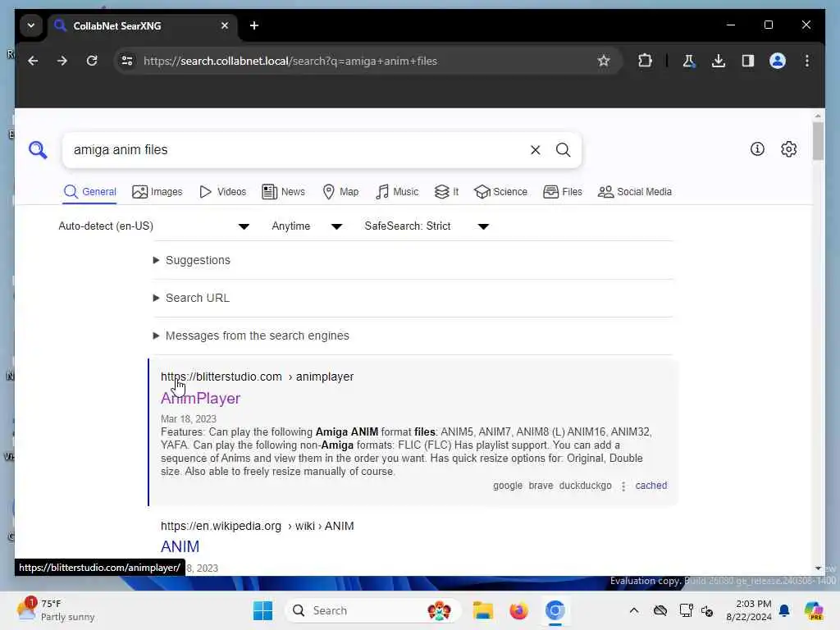Click the scrollbar down arrow
Image resolution: width=840 pixels, height=630 pixels.
818,568
